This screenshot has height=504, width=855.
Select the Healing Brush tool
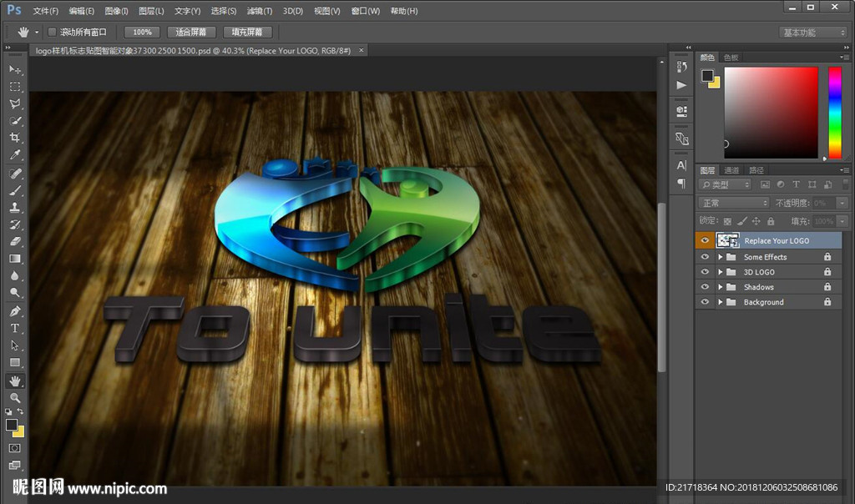15,174
